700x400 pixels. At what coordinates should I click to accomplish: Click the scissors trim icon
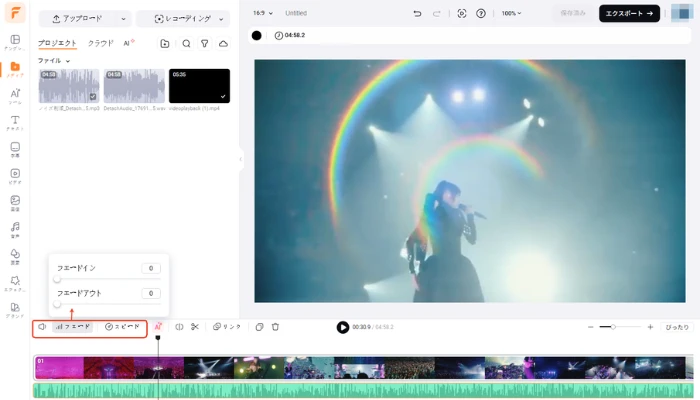pos(195,327)
